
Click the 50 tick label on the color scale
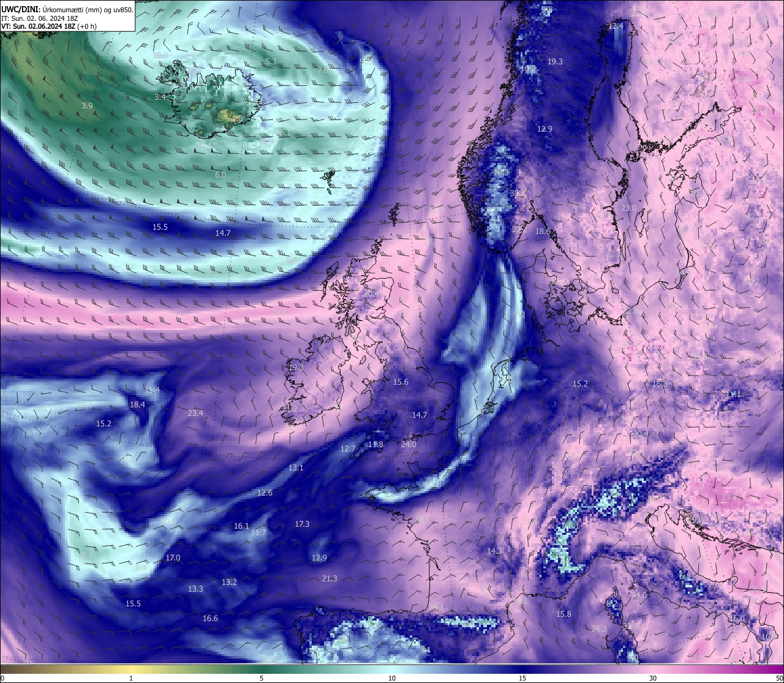[x=779, y=678]
